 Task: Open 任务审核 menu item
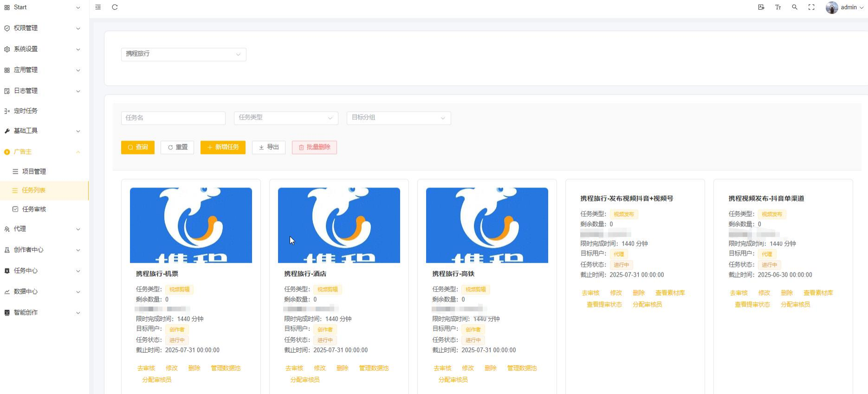[44, 209]
